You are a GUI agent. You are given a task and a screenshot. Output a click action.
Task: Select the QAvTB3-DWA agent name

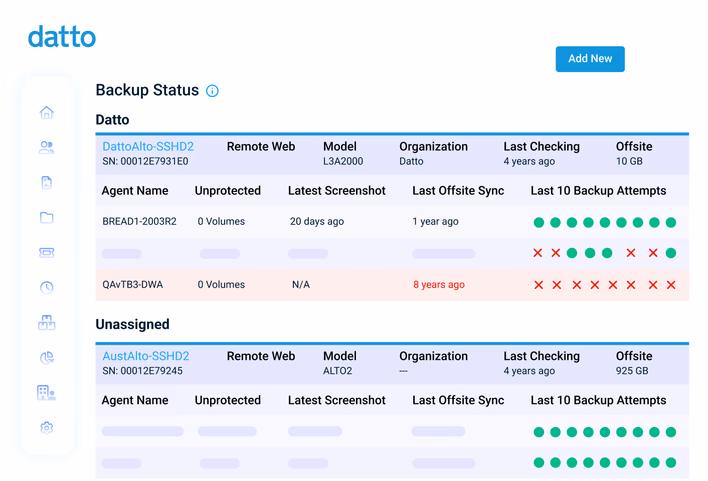(x=132, y=285)
